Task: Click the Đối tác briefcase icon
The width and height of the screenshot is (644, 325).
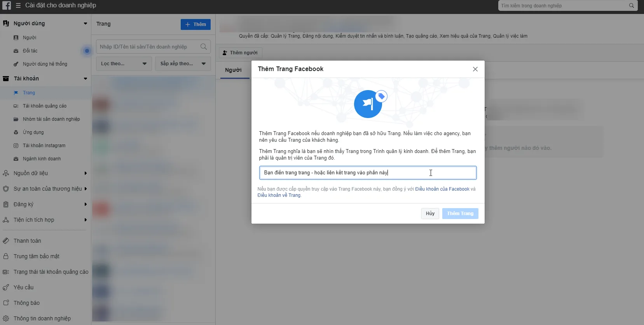Action: 16,51
